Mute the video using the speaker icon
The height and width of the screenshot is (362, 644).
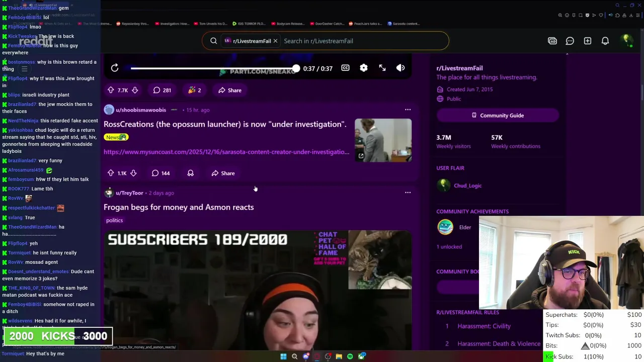click(400, 68)
